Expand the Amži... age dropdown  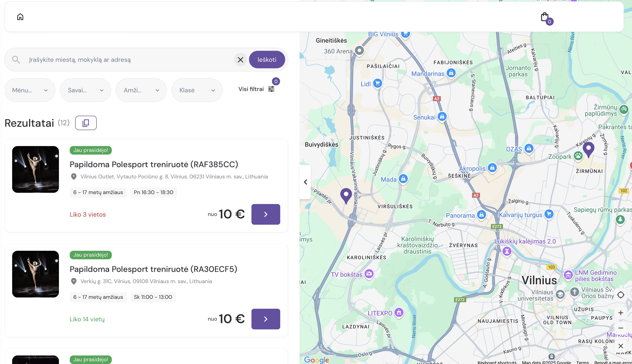[x=141, y=90]
